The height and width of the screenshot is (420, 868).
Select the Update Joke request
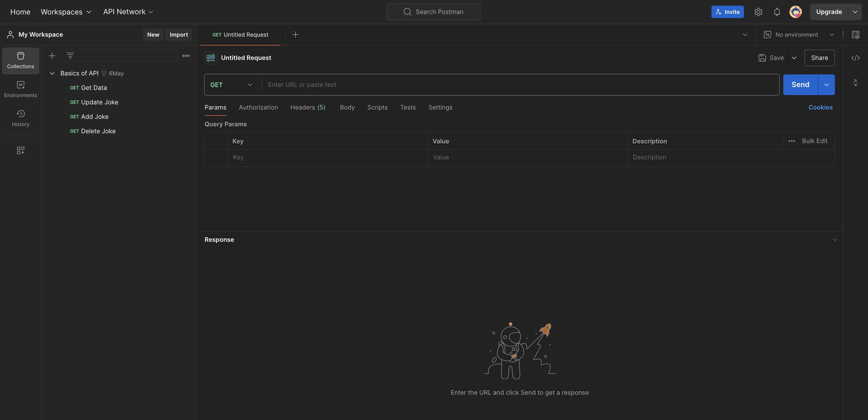click(99, 102)
